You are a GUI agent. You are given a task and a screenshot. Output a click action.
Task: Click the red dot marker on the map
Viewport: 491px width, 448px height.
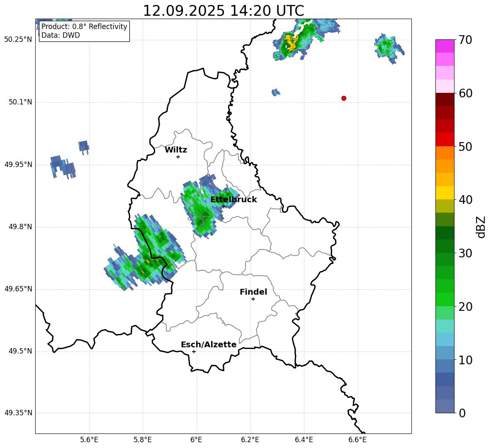click(x=344, y=98)
